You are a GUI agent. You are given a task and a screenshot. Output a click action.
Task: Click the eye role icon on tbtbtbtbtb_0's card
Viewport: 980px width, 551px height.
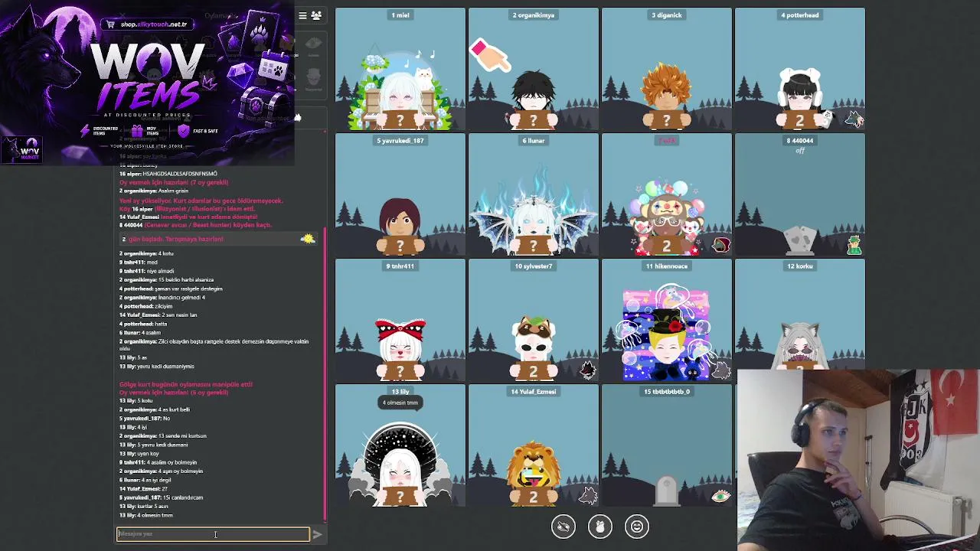click(720, 497)
